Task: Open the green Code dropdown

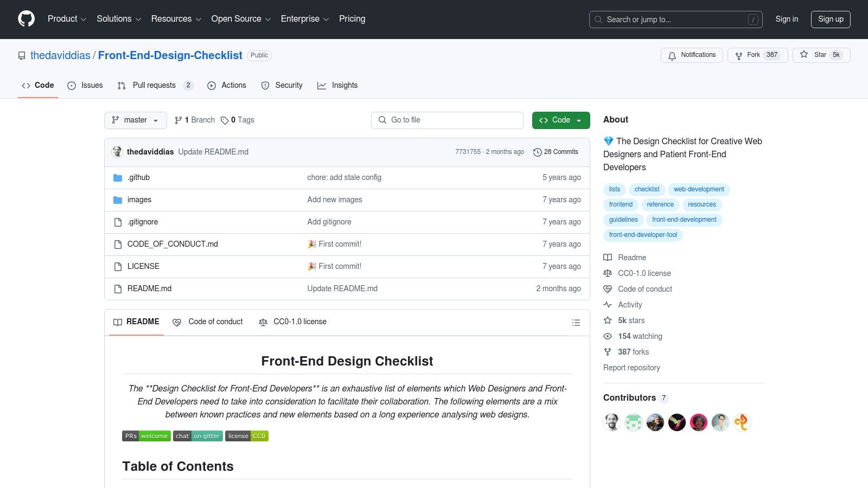Action: point(561,120)
